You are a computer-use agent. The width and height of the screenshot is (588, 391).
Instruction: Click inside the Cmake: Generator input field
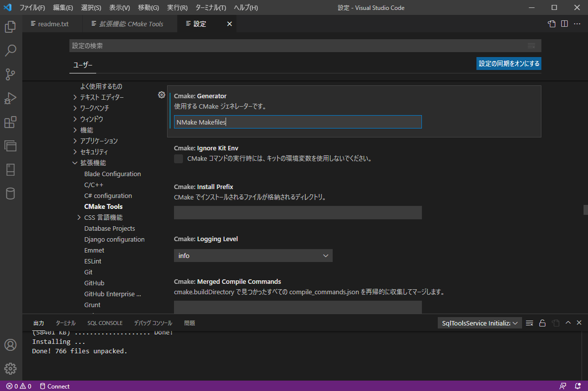click(297, 122)
